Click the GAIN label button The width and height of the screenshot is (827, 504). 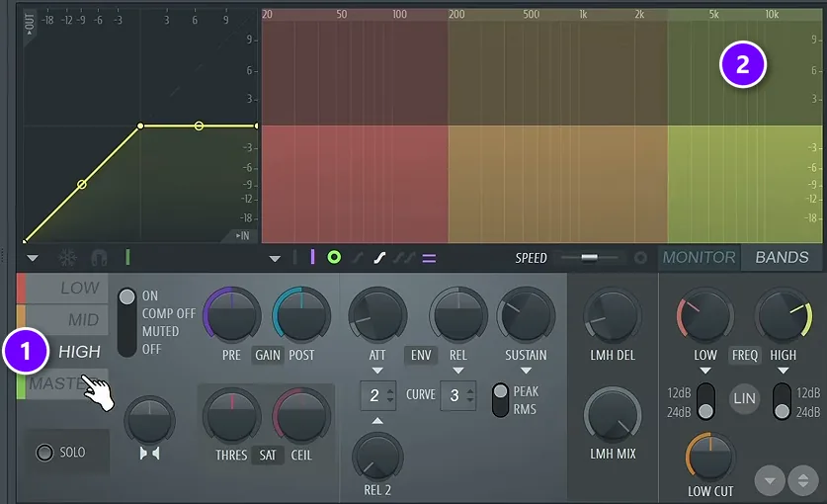[268, 355]
